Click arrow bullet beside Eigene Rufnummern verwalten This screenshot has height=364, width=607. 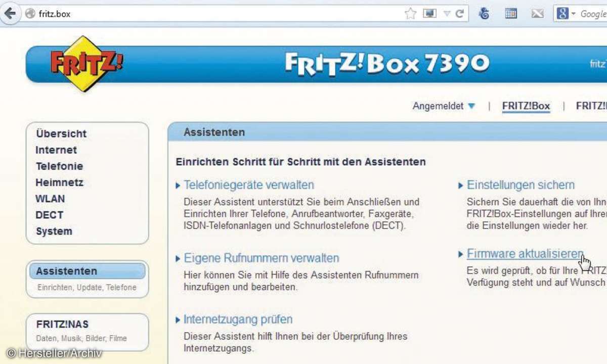[178, 259]
